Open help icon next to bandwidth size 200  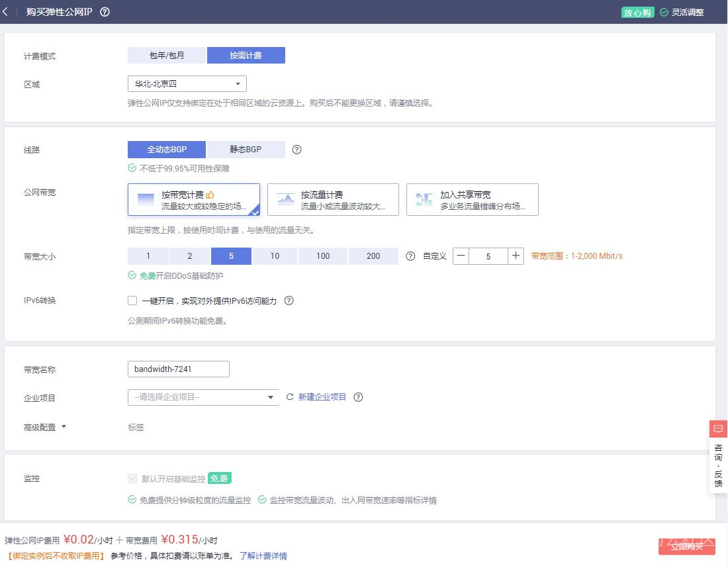pos(410,256)
